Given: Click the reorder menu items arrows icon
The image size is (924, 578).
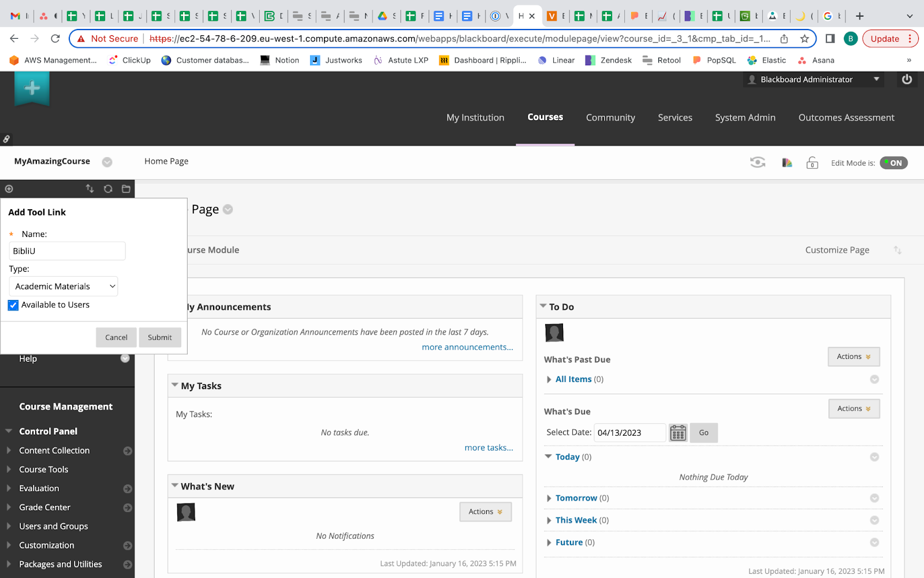Looking at the screenshot, I should point(90,189).
